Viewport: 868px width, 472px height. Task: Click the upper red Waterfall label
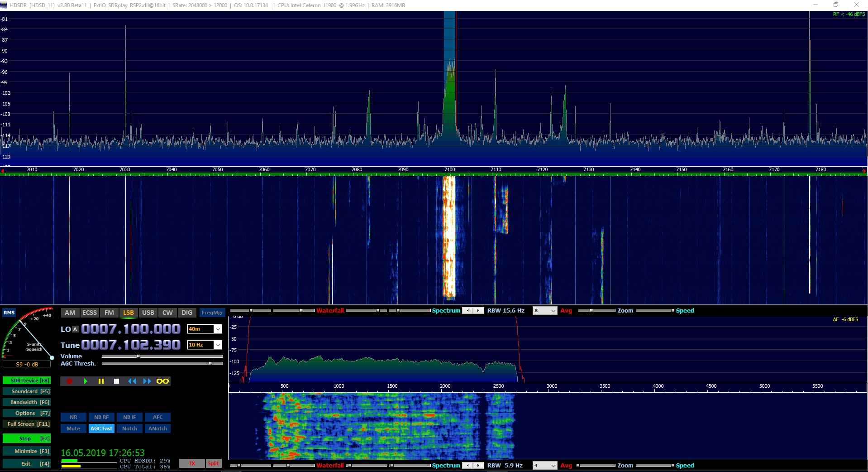click(330, 311)
